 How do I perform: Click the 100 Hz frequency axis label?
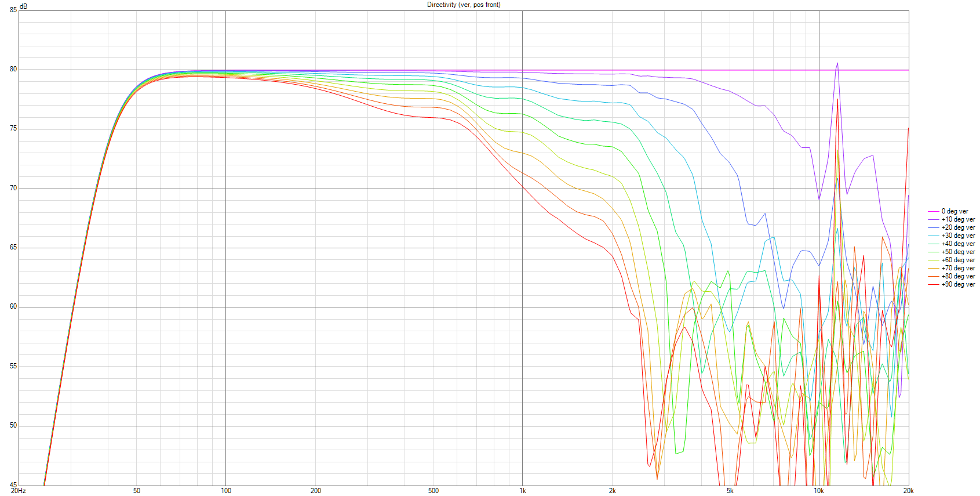tap(226, 491)
